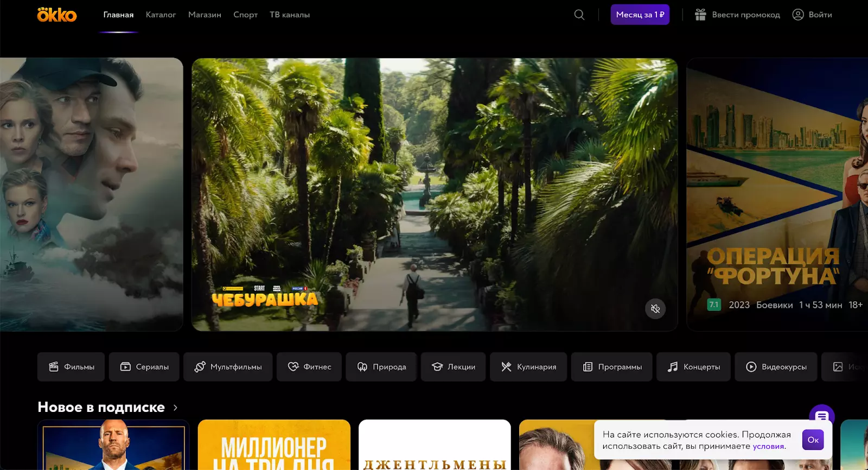Viewport: 868px width, 470px height.
Task: Select the Видеокурсы category label
Action: pyautogui.click(x=784, y=367)
